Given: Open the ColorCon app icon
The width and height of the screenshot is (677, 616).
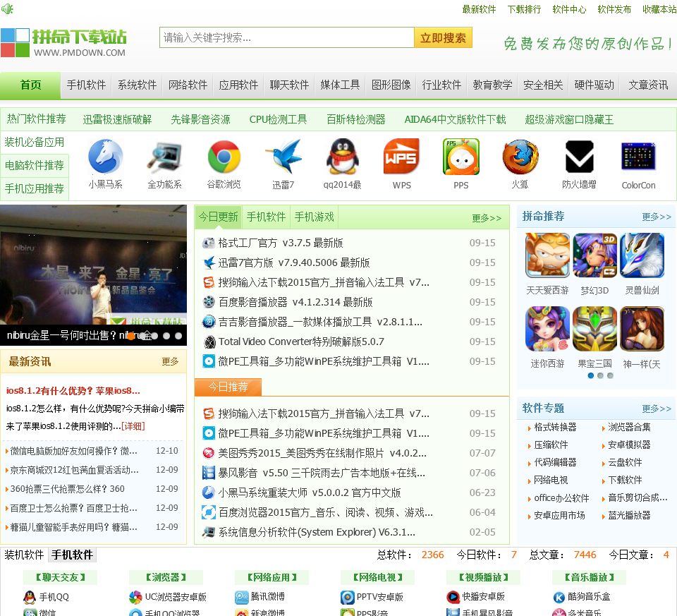Looking at the screenshot, I should coord(639,157).
